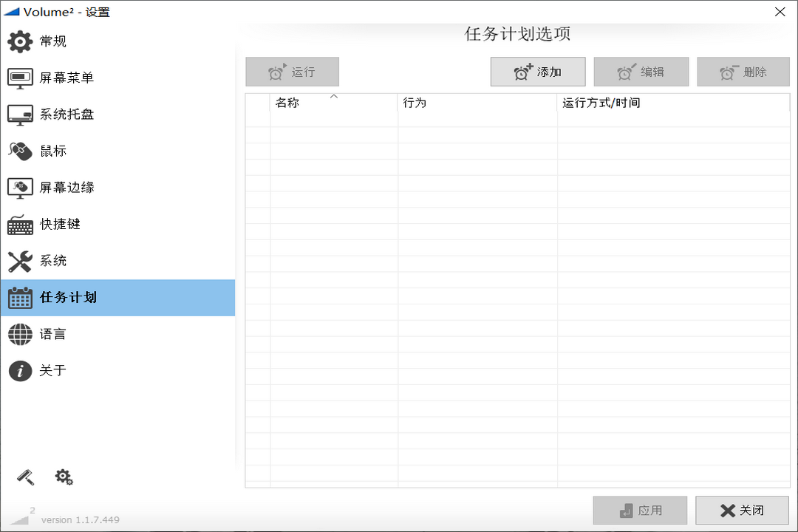The height and width of the screenshot is (532, 798).
Task: Click the 系统托盘 tray icon
Action: coord(18,115)
